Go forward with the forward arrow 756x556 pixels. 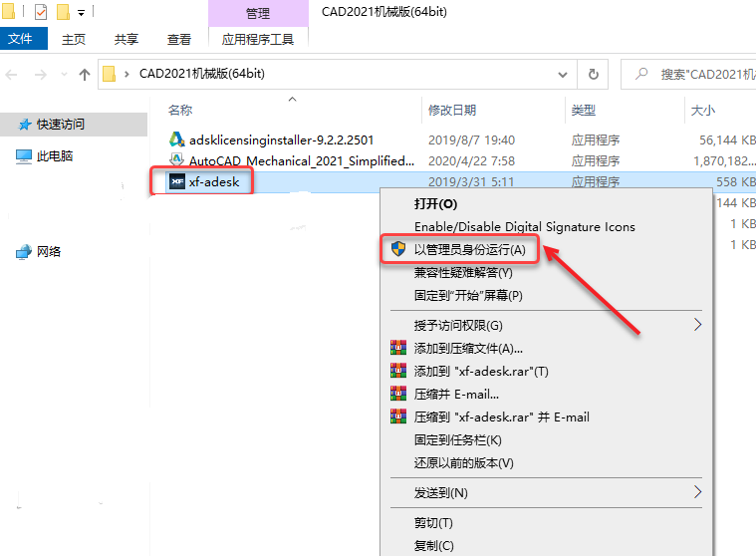(41, 75)
